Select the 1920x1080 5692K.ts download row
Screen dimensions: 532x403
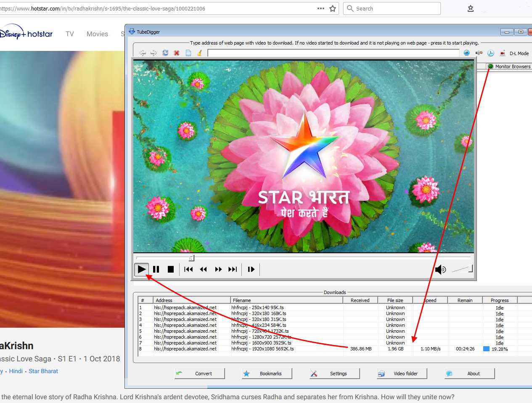coord(334,349)
